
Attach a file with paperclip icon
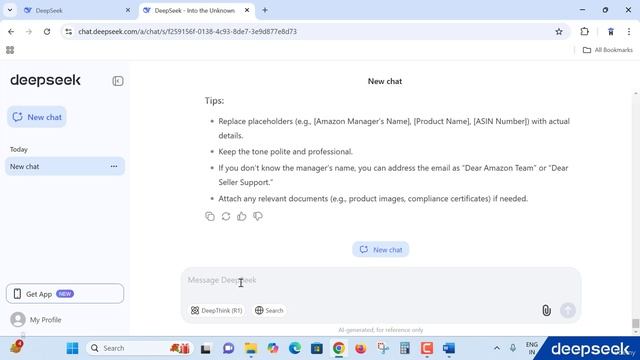546,310
